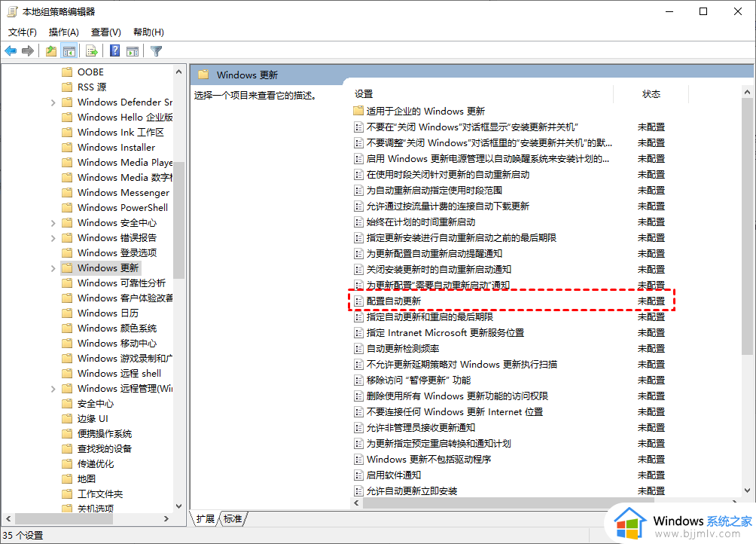The image size is (756, 544).
Task: Click the Filter funnel toolbar icon
Action: (156, 50)
